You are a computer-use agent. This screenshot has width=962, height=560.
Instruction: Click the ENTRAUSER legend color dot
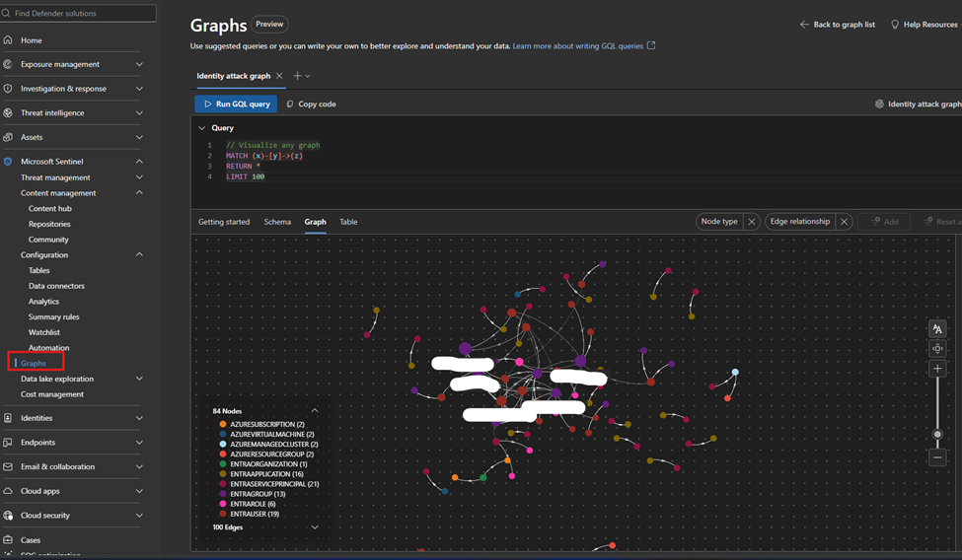pyautogui.click(x=223, y=514)
